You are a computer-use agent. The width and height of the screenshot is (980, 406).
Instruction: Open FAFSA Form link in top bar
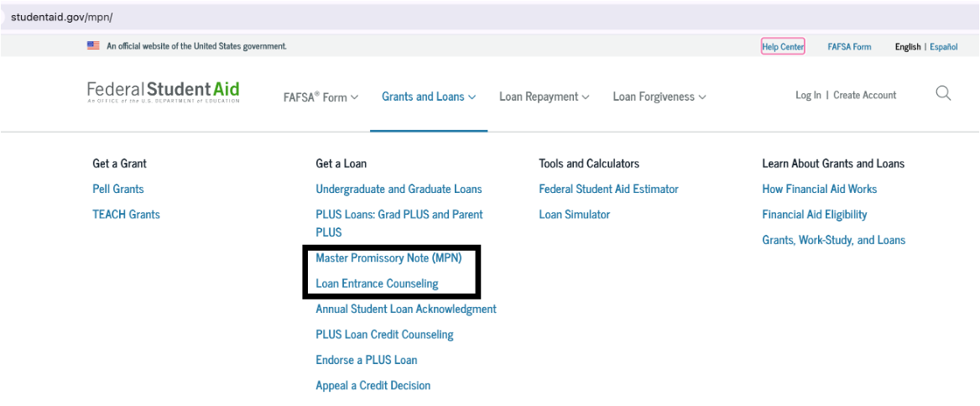click(x=849, y=47)
